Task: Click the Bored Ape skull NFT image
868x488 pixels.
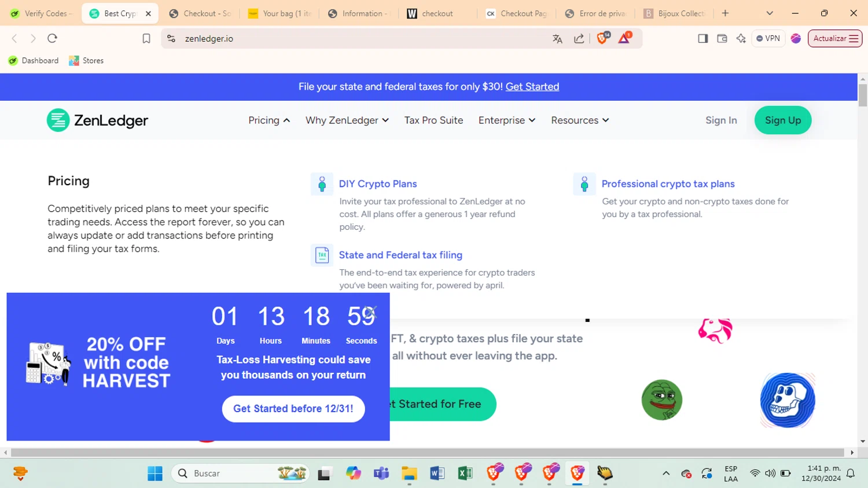Action: (x=788, y=400)
